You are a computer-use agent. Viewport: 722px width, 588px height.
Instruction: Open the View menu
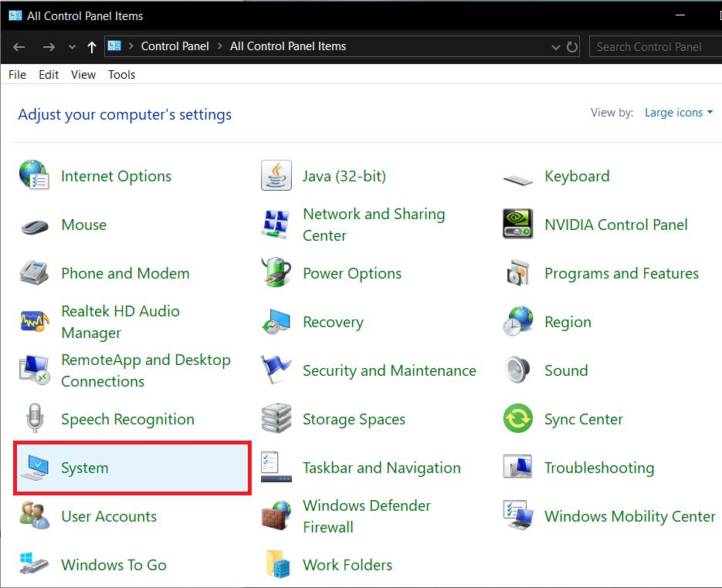83,75
